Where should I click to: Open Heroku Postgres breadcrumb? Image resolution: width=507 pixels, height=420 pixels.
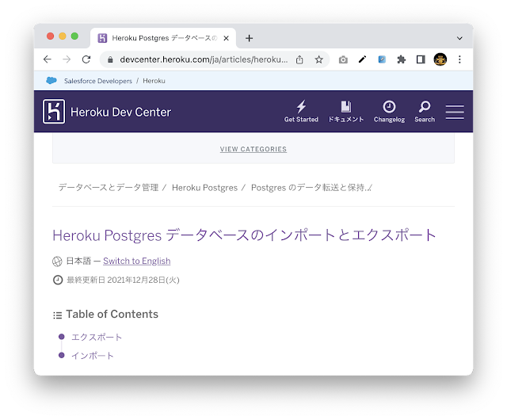click(204, 188)
